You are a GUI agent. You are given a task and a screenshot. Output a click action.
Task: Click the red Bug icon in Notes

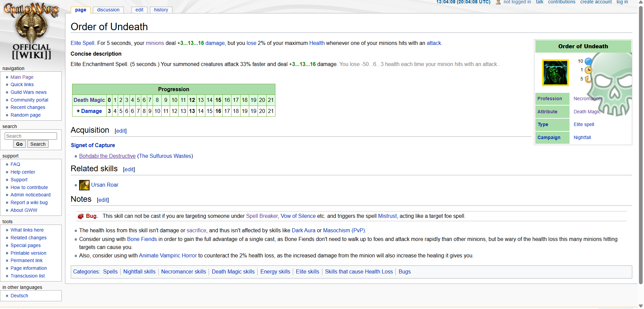pos(80,217)
